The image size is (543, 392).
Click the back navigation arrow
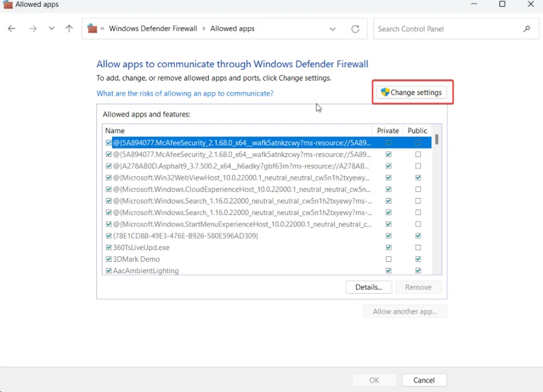click(x=11, y=28)
